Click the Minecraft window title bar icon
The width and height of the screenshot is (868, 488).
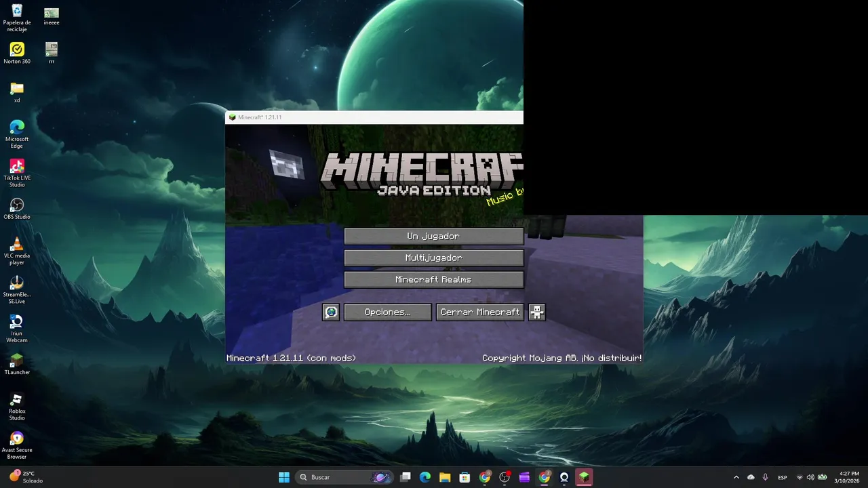[233, 117]
